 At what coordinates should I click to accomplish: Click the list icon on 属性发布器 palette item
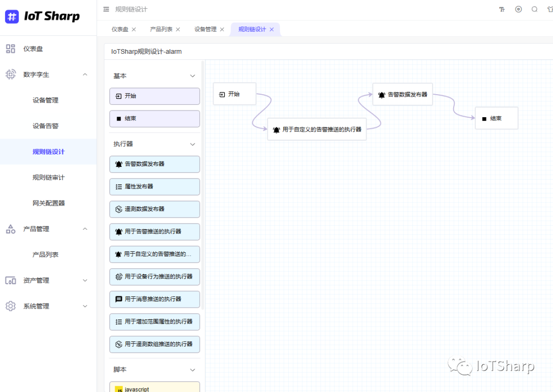(119, 186)
